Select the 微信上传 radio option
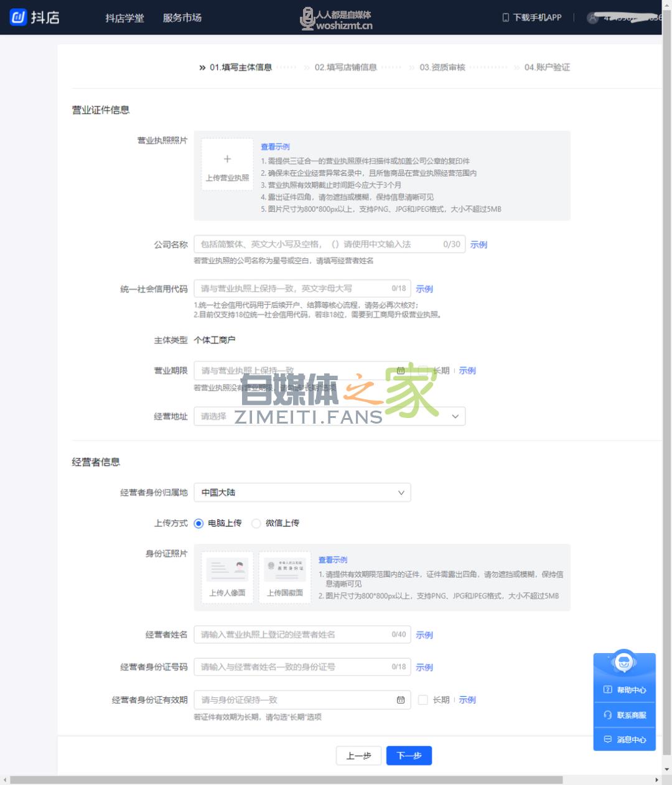This screenshot has width=672, height=785. coord(256,523)
